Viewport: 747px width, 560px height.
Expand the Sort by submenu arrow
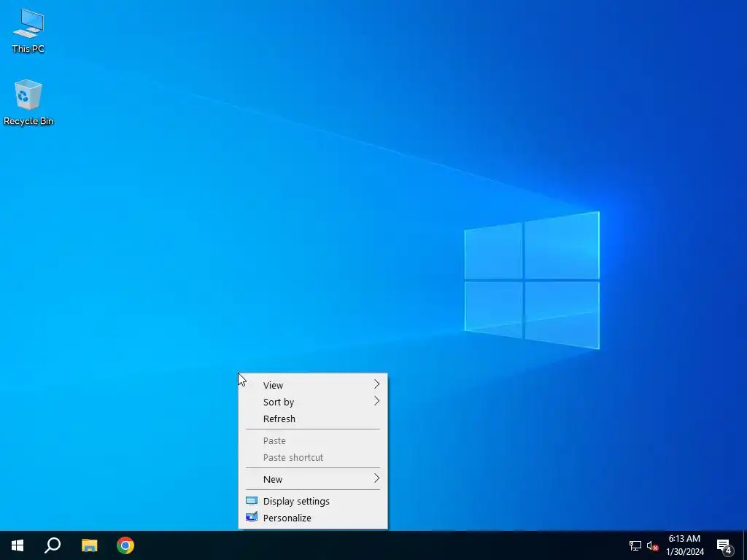(x=376, y=401)
